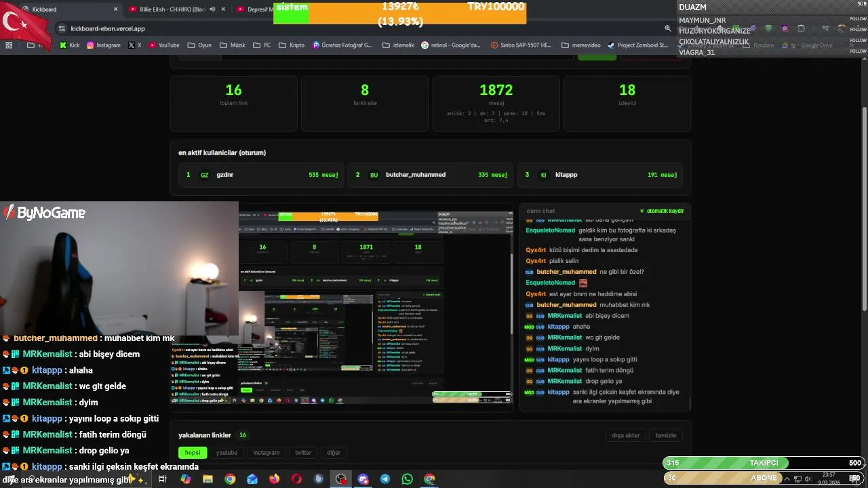Click EsqueletoNomad's emote image in live chat

click(x=583, y=283)
